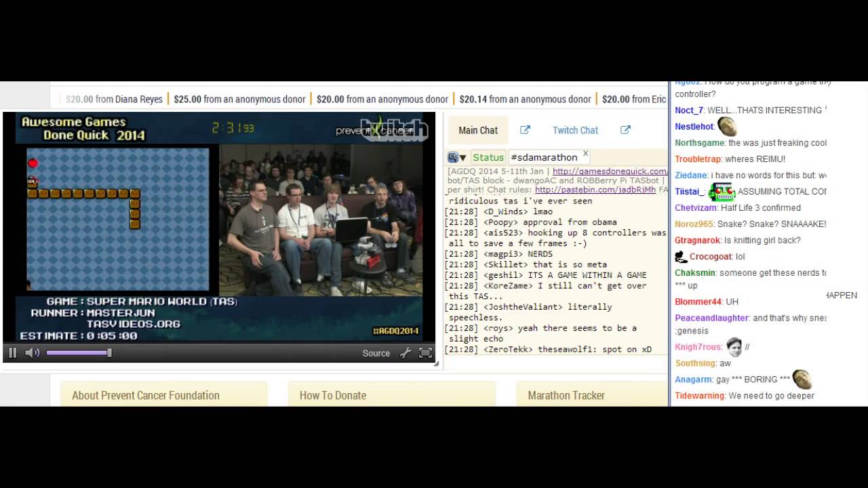Click the Poopy 'approval from obama' message
This screenshot has width=868, height=488.
coord(531,222)
